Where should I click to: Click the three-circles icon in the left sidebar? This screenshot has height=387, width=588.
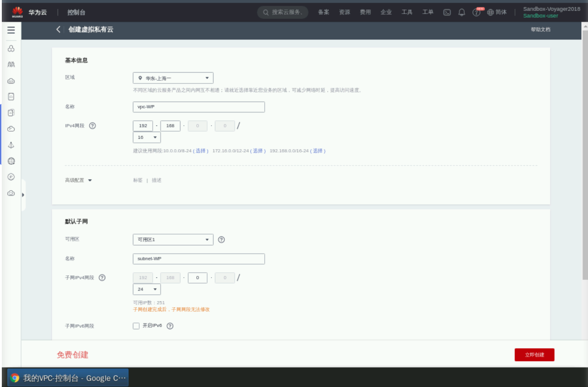coord(11,49)
